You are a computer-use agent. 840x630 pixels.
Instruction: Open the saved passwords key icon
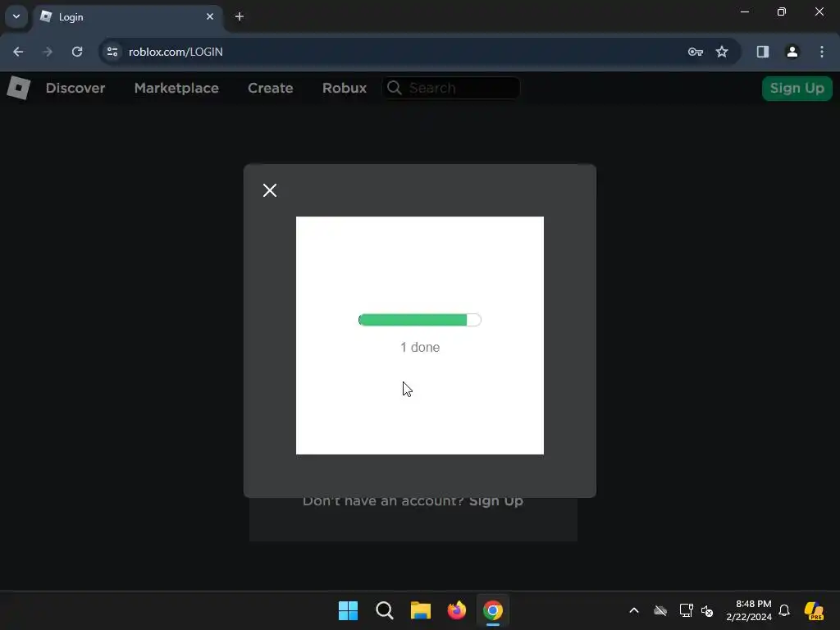tap(696, 52)
